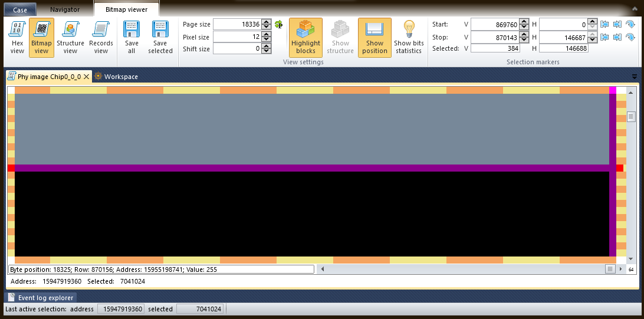Click the green icon beside Page size
The image size is (644, 319).
coord(279,25)
